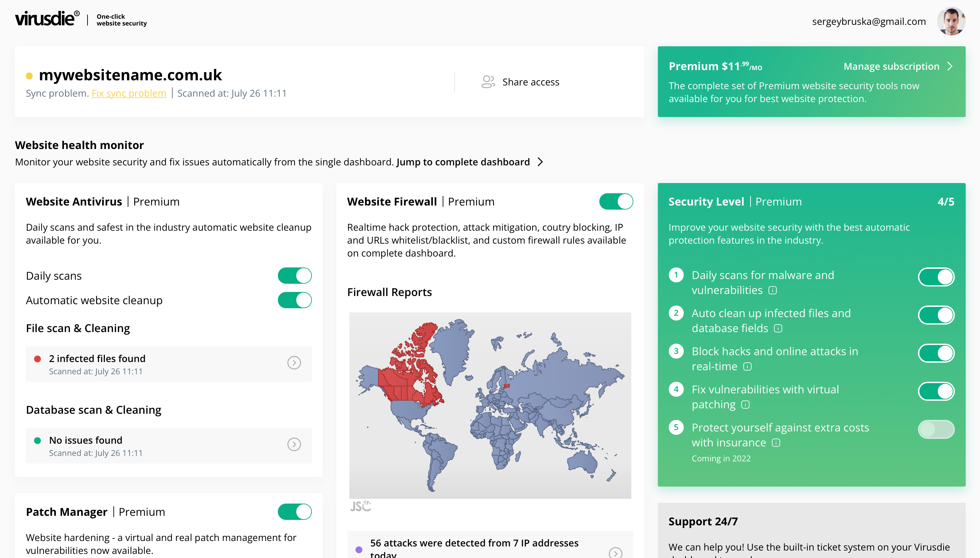Toggle Auto clean up infected files switch

(936, 315)
